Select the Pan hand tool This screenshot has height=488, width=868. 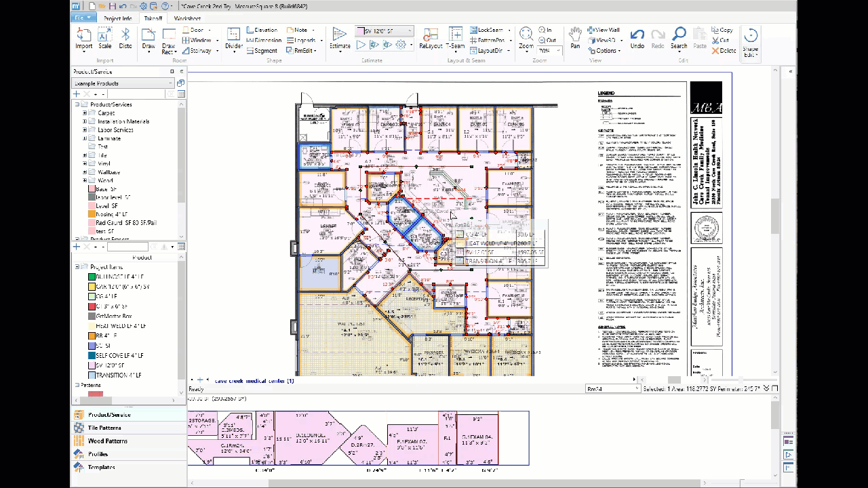(x=575, y=39)
